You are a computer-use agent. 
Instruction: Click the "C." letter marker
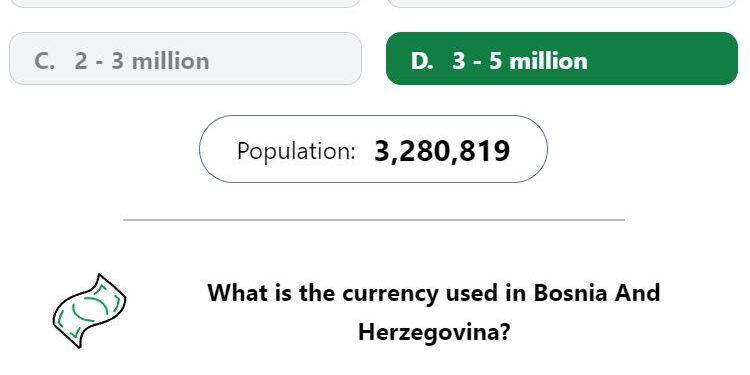[44, 61]
